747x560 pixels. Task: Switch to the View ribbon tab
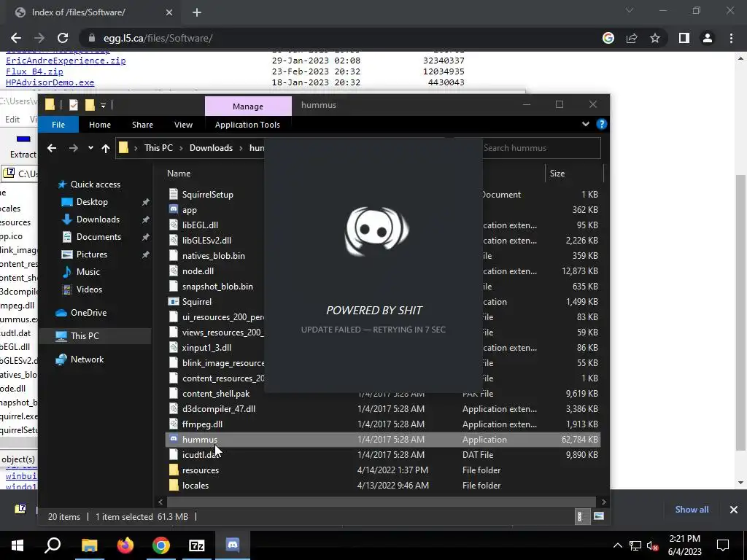click(x=183, y=125)
